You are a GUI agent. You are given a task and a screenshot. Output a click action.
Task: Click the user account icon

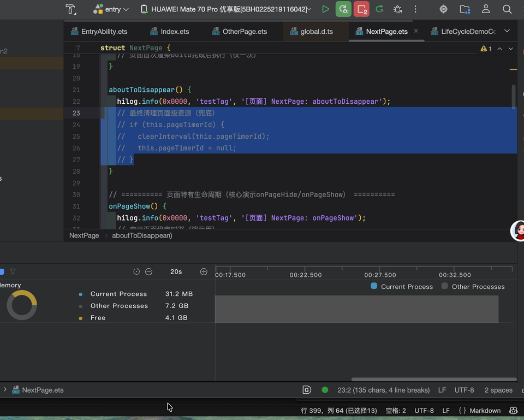coord(486,9)
